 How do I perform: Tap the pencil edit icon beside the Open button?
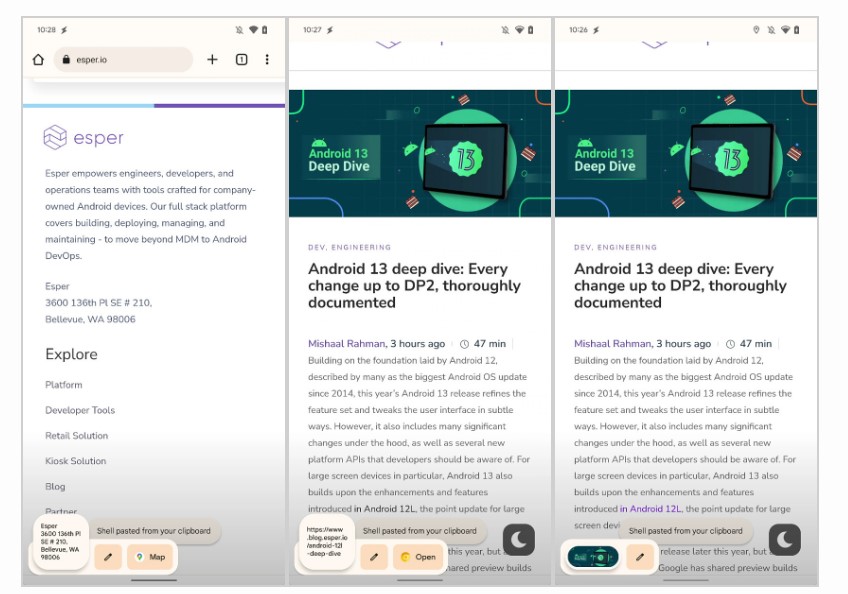(x=373, y=557)
